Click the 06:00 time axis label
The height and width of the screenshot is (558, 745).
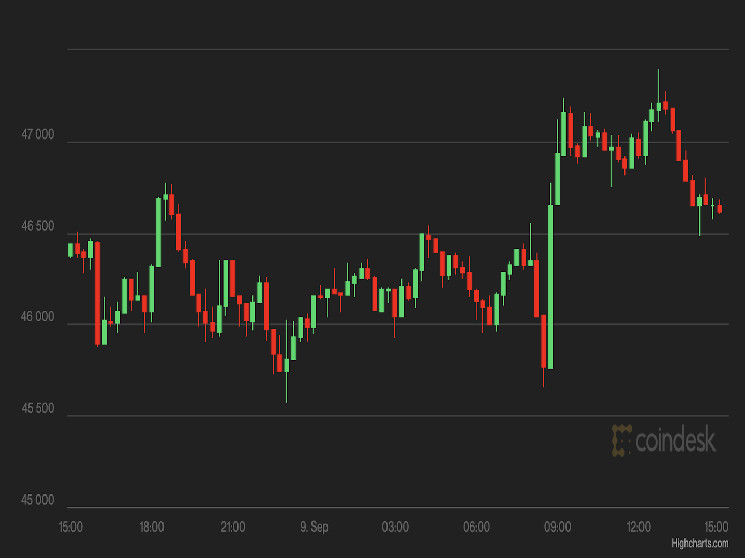tap(476, 526)
